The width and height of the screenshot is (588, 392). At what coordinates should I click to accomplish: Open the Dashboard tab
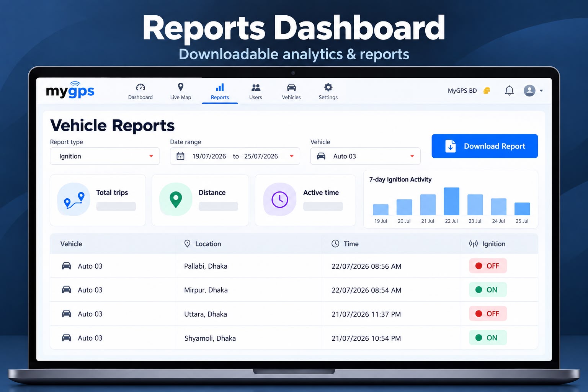(x=140, y=91)
